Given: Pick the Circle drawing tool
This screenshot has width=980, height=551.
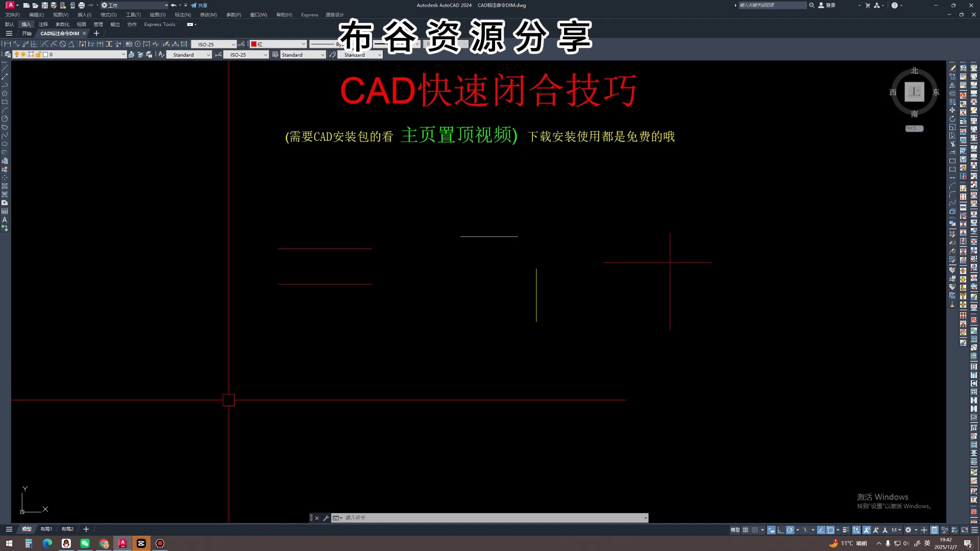Looking at the screenshot, I should pyautogui.click(x=5, y=118).
